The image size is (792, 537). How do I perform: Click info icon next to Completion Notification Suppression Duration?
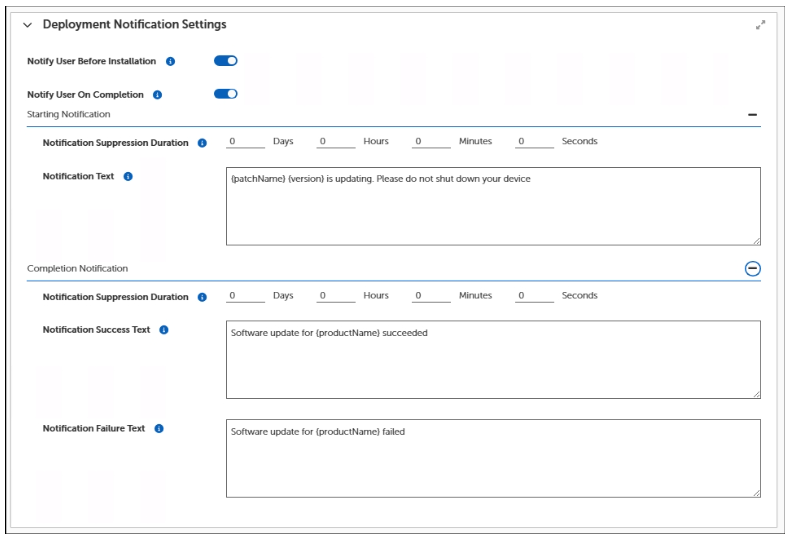(x=202, y=297)
